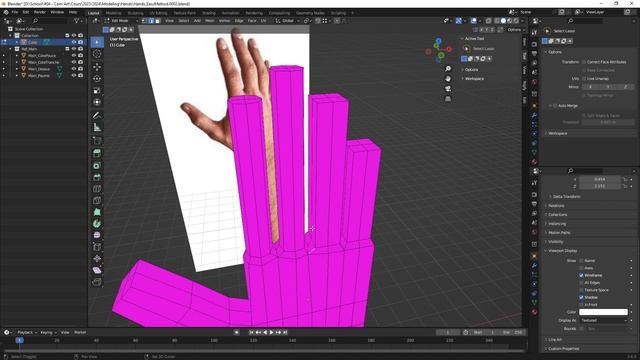This screenshot has width=640, height=360.
Task: Select the Measure tool
Action: tap(97, 127)
